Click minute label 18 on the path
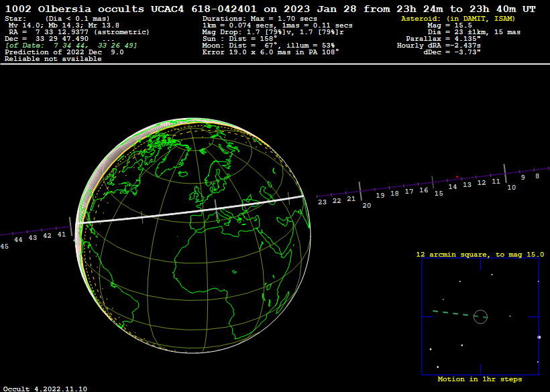The width and height of the screenshot is (550, 392). coord(394,194)
